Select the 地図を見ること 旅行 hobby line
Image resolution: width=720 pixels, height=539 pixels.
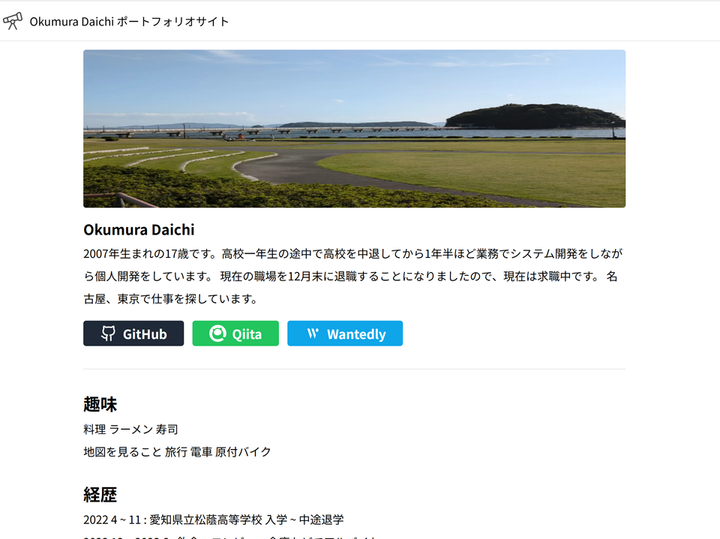pos(177,452)
